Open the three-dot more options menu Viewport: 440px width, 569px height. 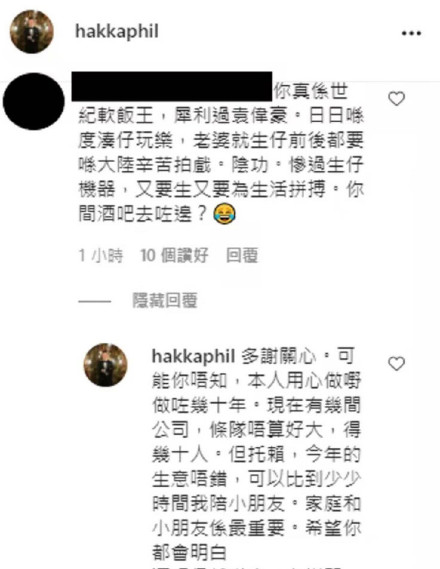coord(411,33)
